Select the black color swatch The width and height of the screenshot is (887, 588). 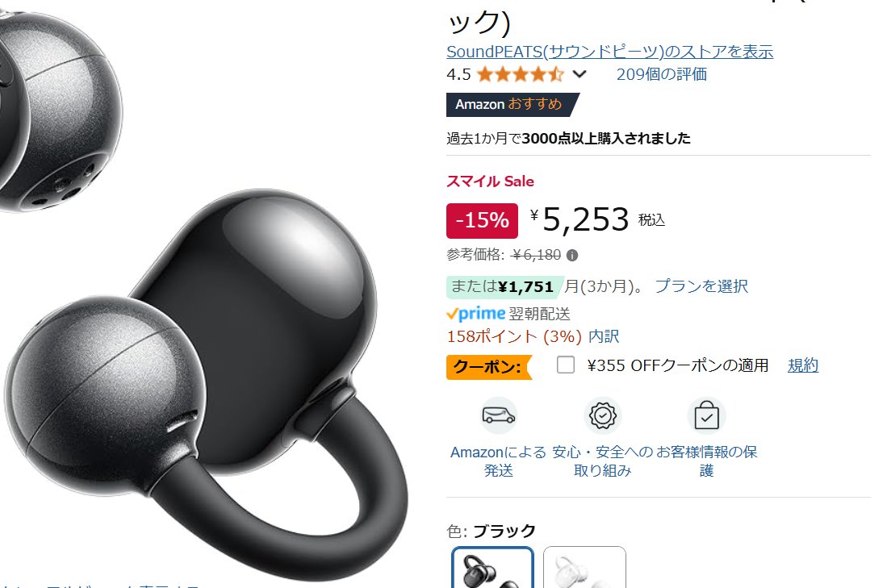point(492,568)
